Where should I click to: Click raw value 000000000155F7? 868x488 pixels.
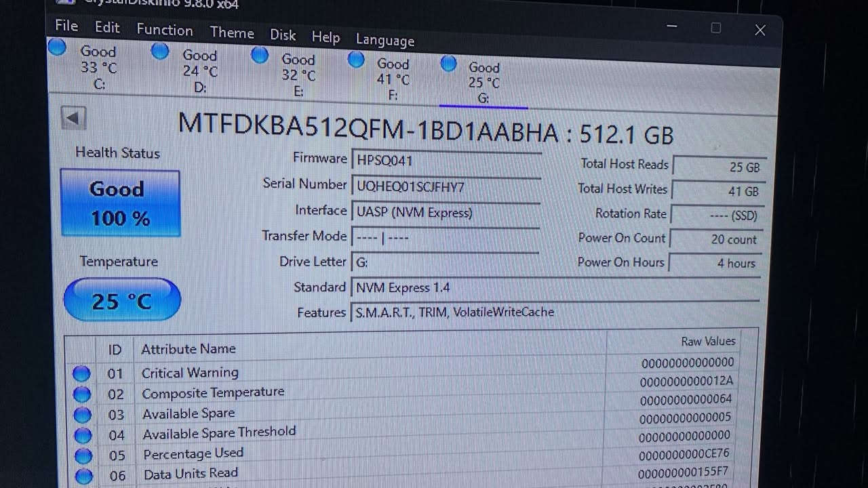(684, 472)
